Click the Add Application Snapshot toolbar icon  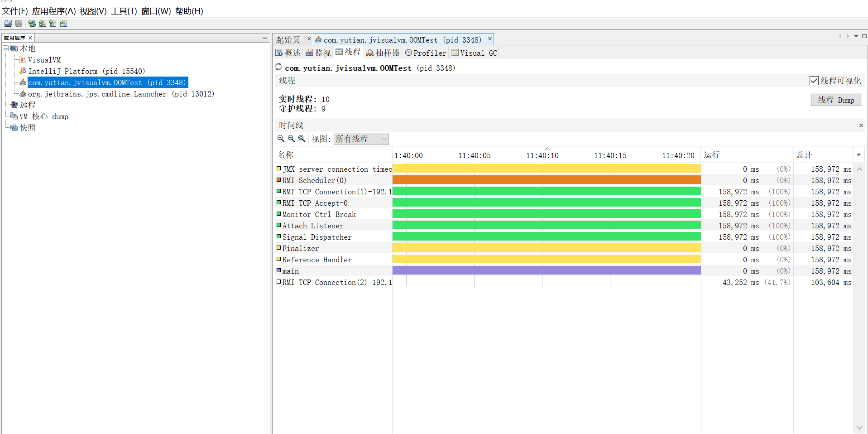coord(63,24)
